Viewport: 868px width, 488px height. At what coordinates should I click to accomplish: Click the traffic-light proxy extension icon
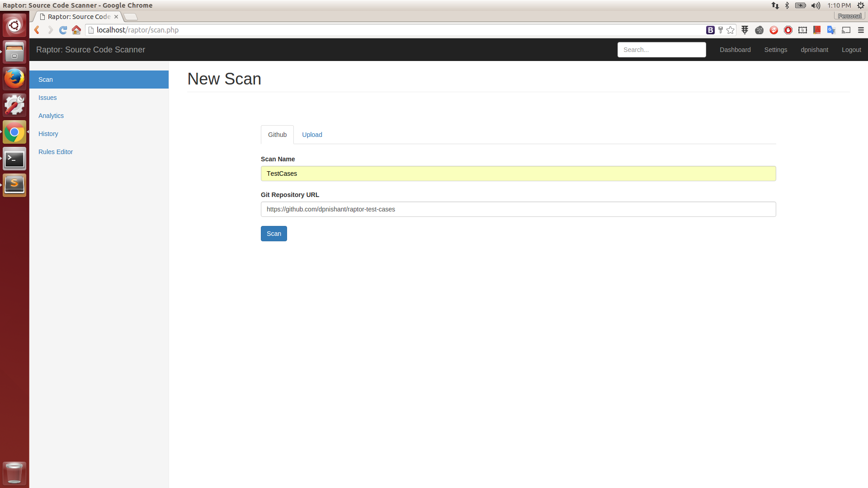point(745,30)
